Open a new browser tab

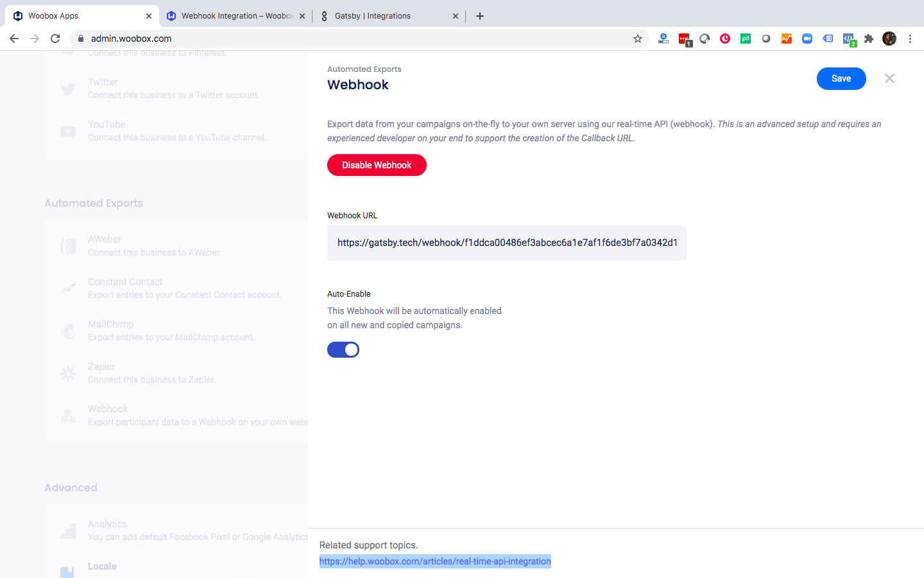point(480,16)
